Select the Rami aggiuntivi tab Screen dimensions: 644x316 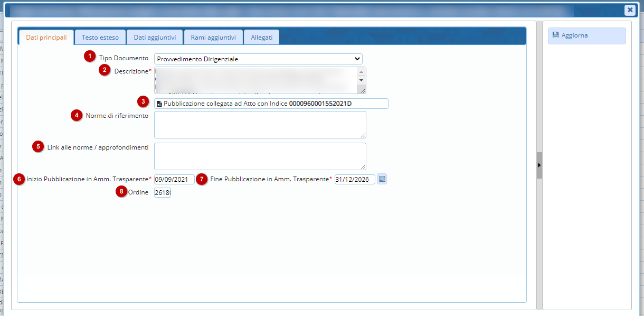[x=213, y=38]
